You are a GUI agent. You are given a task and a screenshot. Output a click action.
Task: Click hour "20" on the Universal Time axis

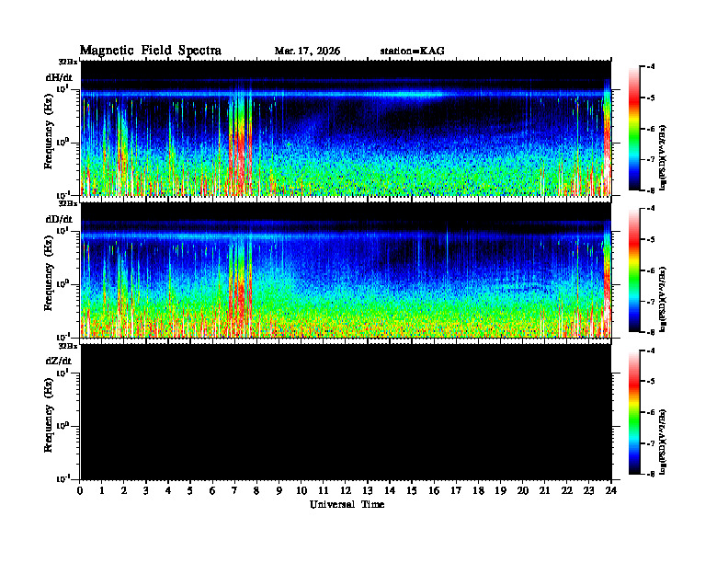tap(523, 491)
